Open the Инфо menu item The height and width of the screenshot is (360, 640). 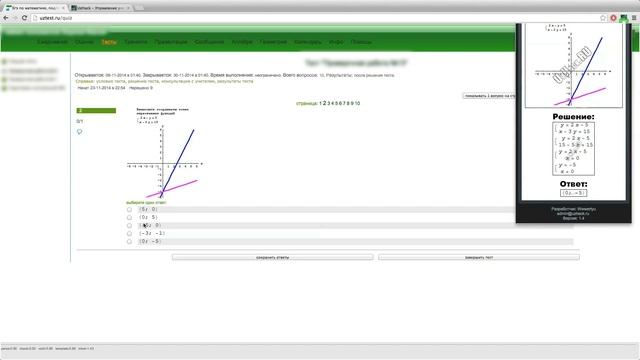click(x=336, y=42)
